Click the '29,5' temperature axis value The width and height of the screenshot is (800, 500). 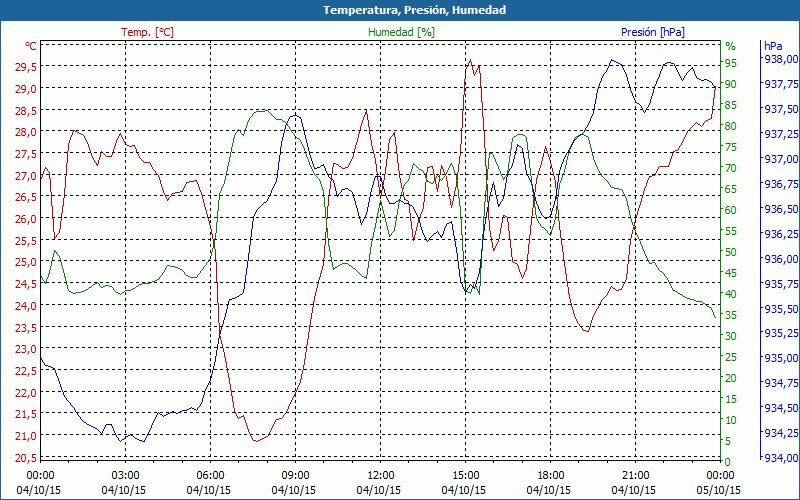(x=24, y=67)
